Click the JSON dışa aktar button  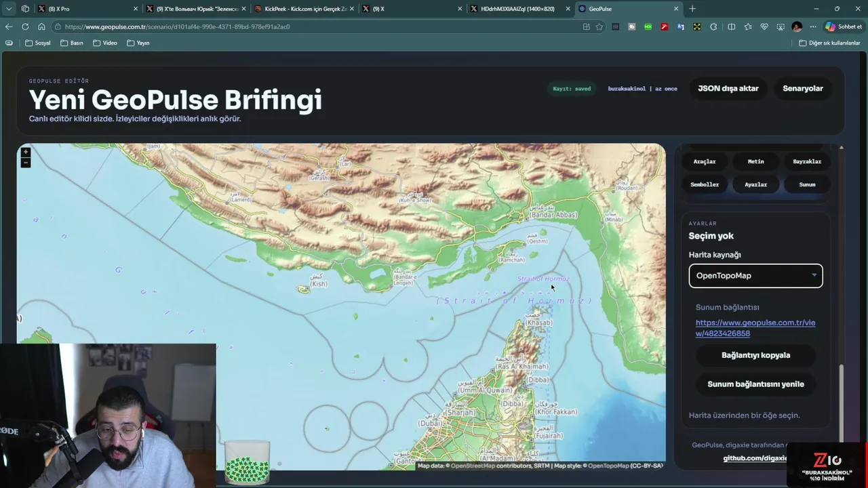click(728, 89)
